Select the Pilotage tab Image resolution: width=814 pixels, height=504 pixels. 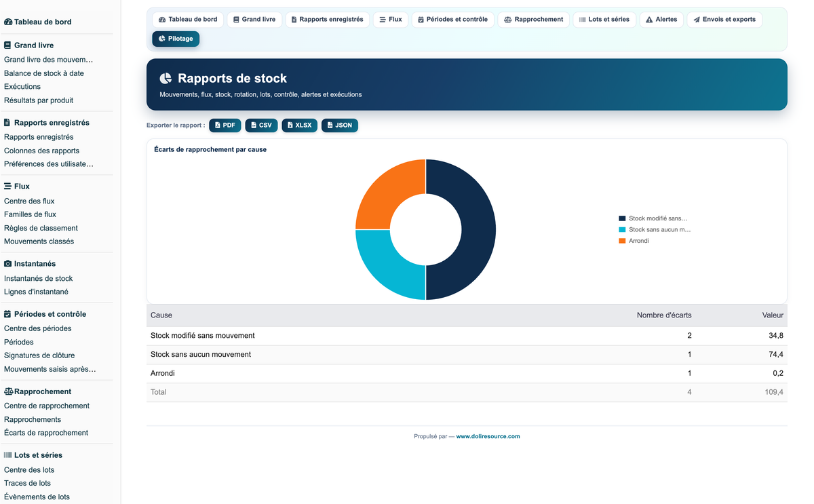176,39
